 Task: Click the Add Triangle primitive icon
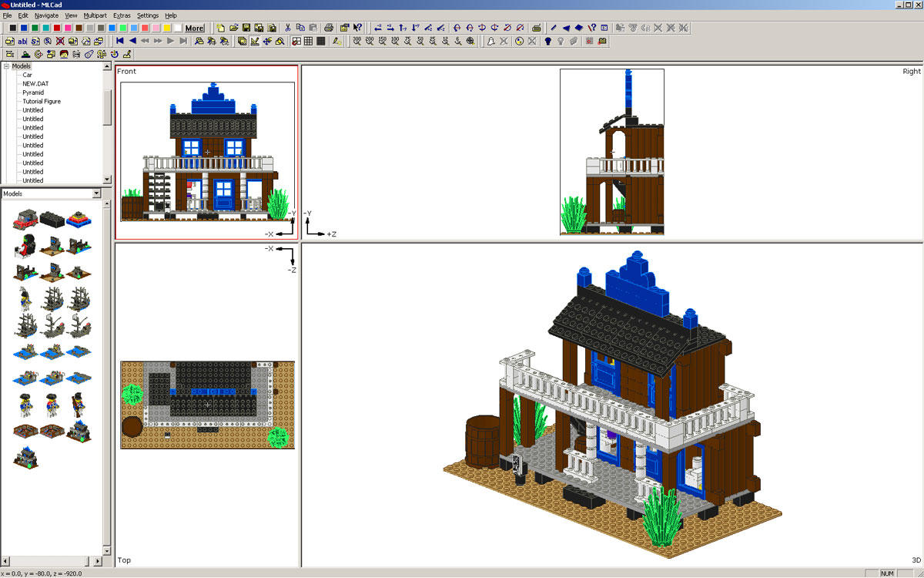click(566, 28)
